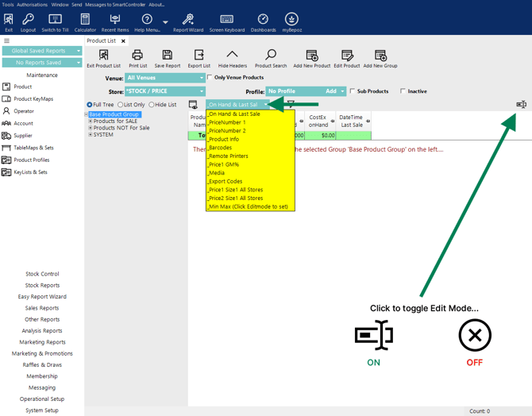Open Dashboards from the top toolbar
This screenshot has width=532, height=416.
pyautogui.click(x=263, y=19)
